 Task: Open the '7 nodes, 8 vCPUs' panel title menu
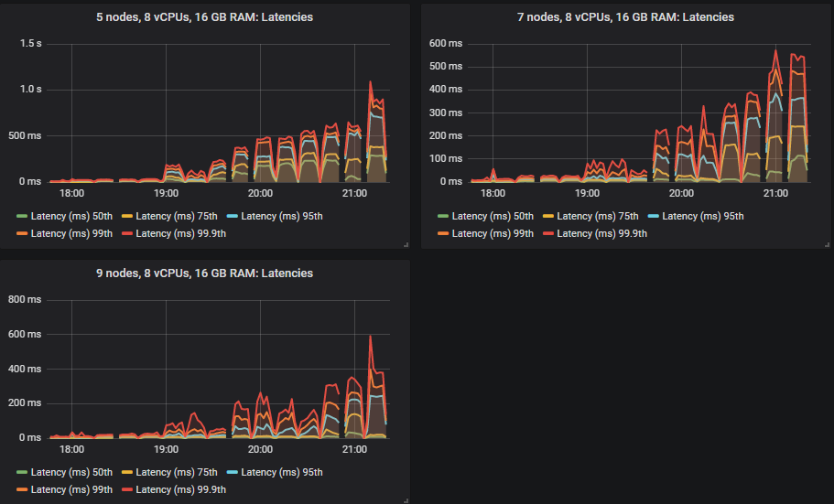626,17
